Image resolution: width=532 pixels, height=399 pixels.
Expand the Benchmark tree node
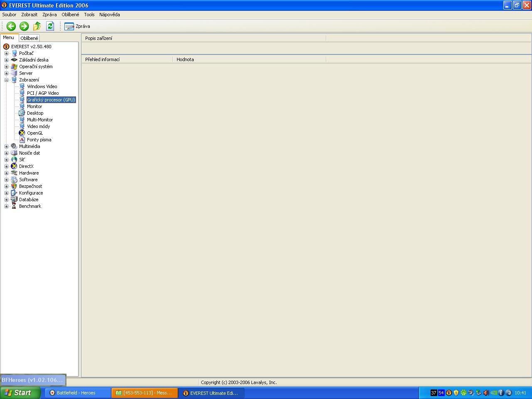[x=6, y=206]
